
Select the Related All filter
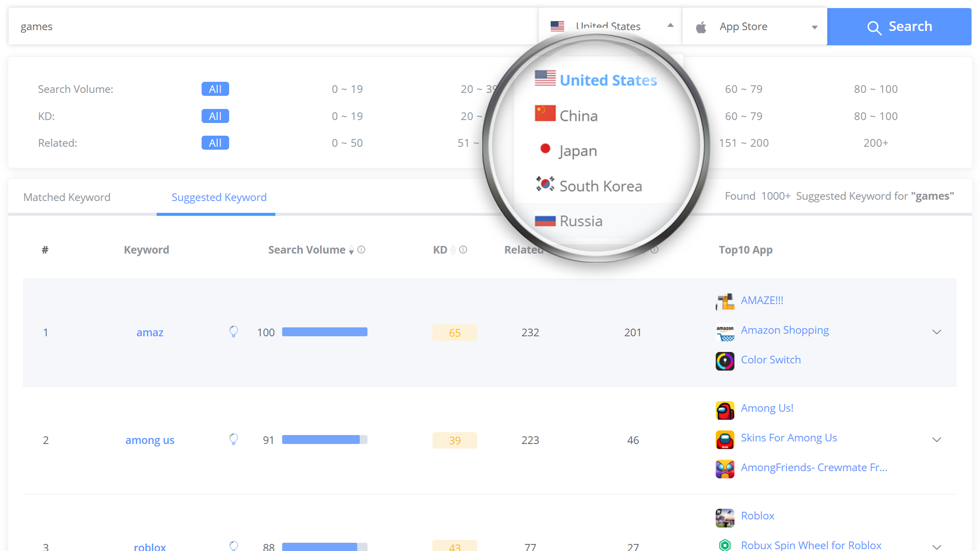[215, 143]
